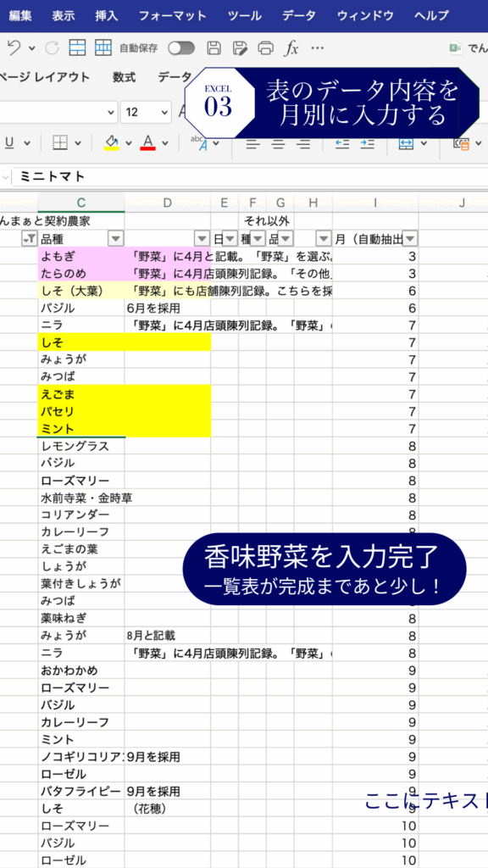Apply the yellow fill color bucket
488x868 pixels.
[x=112, y=142]
